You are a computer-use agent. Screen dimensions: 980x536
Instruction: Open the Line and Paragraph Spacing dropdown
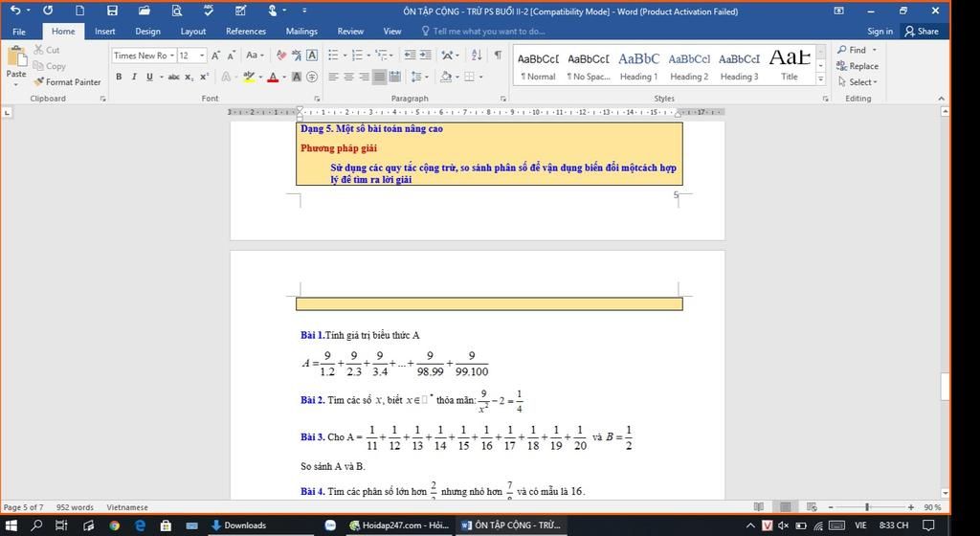[419, 77]
